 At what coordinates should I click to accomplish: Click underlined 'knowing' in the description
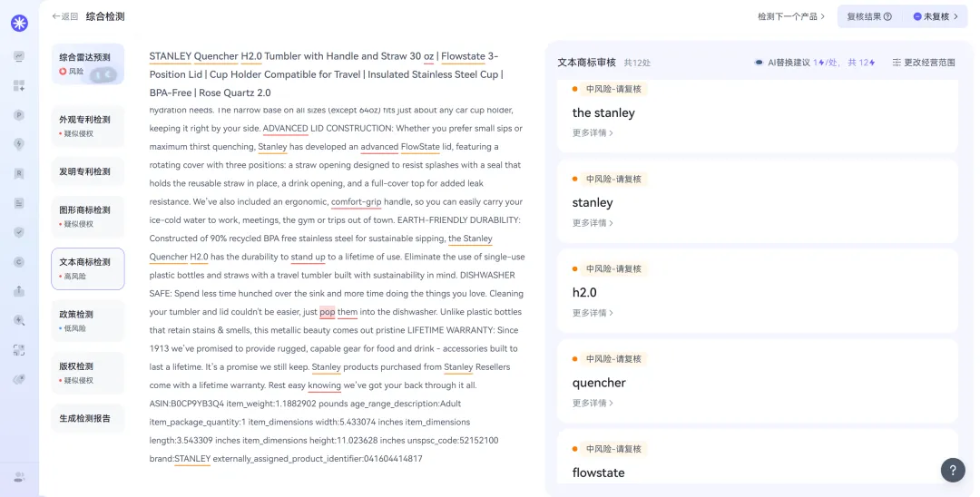324,385
